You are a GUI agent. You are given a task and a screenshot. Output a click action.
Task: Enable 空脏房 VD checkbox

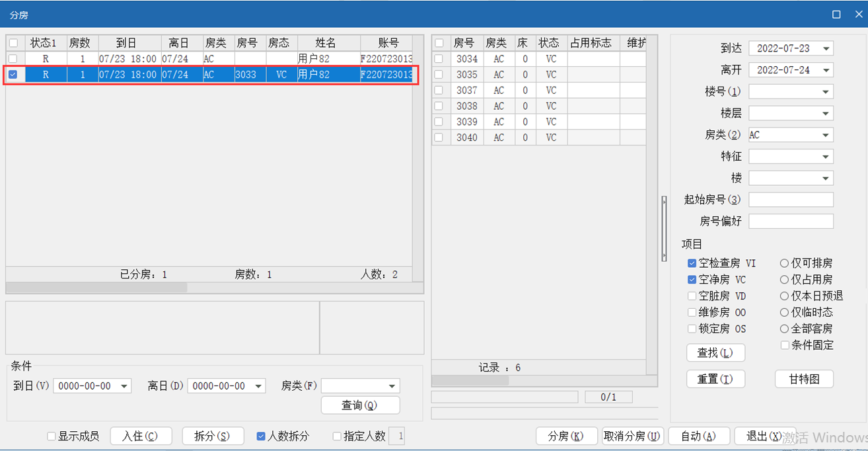point(692,296)
